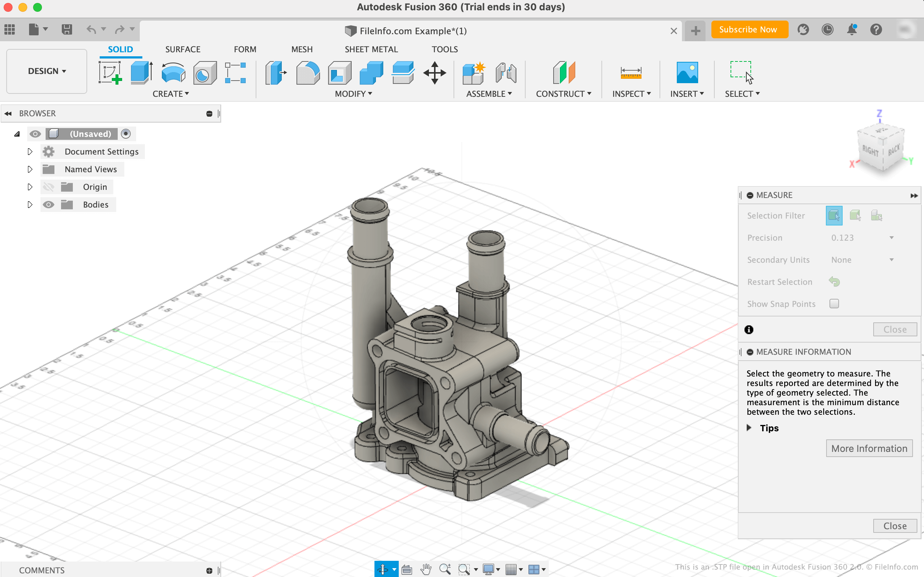Click the ViewCube RIGHT face
The image size is (924, 577).
coord(870,151)
